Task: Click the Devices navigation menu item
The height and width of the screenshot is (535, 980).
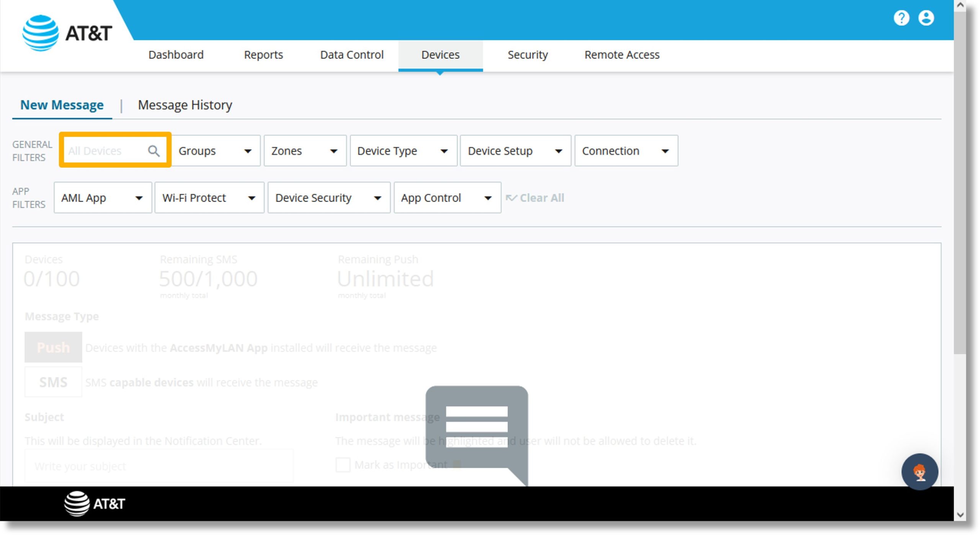Action: pos(441,55)
